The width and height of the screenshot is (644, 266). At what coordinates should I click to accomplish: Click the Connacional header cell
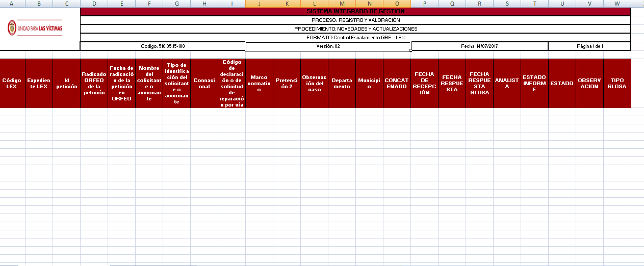[204, 83]
